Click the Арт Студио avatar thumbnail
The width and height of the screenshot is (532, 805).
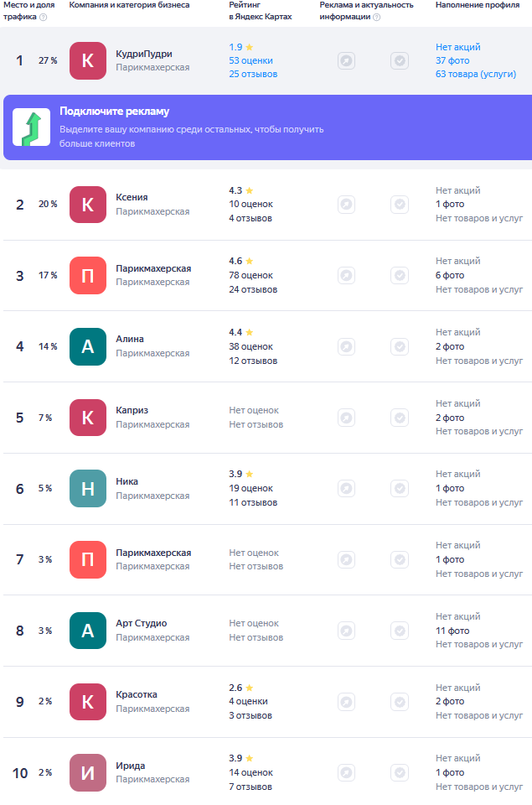coord(88,631)
